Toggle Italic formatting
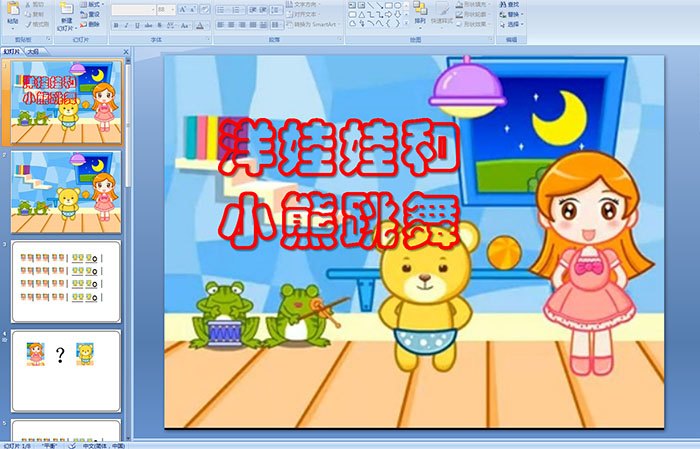The image size is (700, 449). [127, 26]
